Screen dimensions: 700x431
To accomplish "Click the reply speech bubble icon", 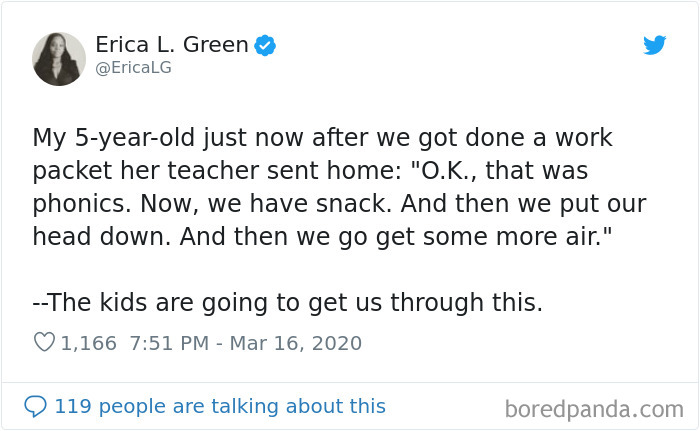I will click(35, 406).
